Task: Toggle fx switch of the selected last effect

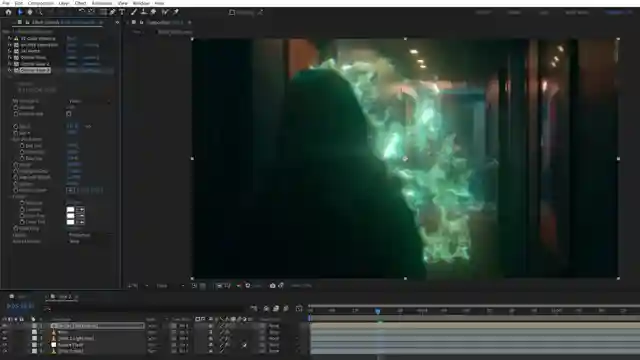Action: point(10,70)
